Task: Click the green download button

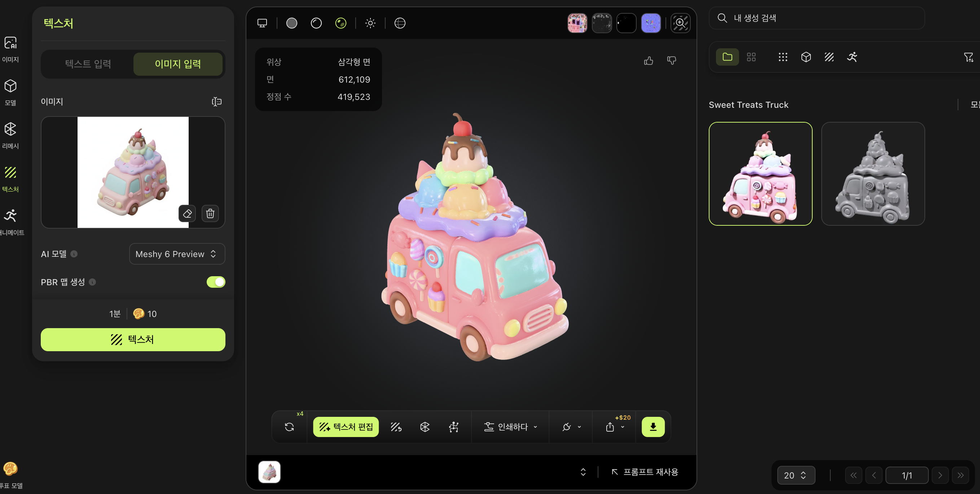Action: 653,427
